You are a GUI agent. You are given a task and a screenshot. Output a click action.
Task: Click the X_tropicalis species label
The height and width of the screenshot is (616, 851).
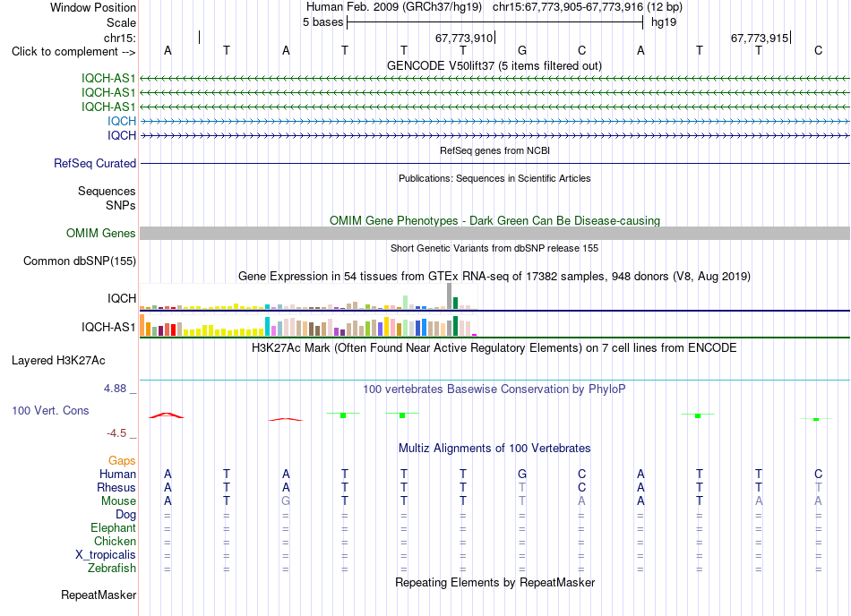pos(106,555)
